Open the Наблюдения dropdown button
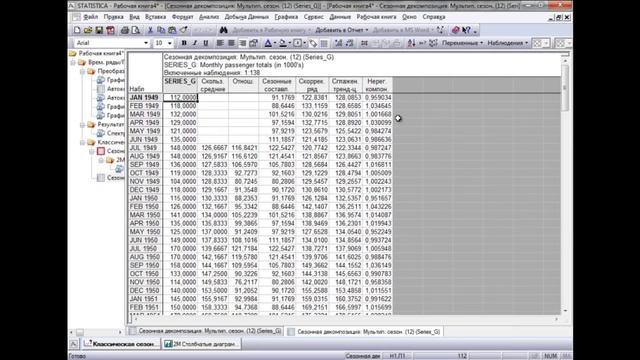Image resolution: width=640 pixels, height=360 pixels. coord(507,43)
